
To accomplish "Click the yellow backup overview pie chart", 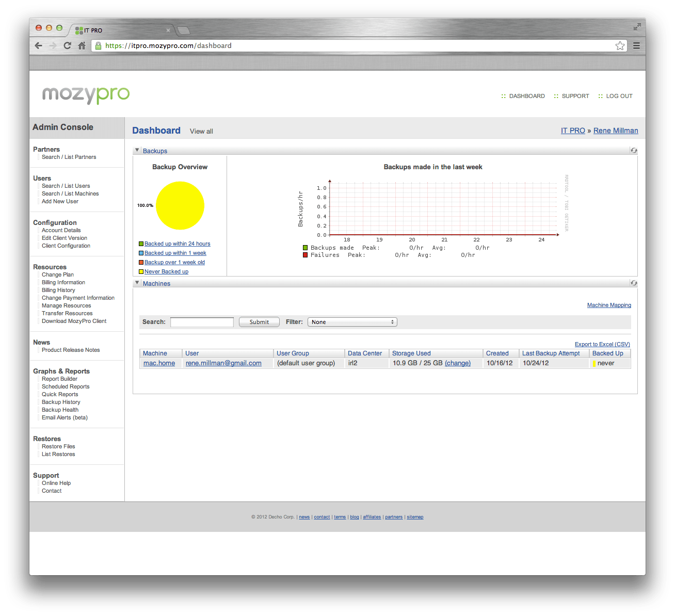I will coord(180,205).
